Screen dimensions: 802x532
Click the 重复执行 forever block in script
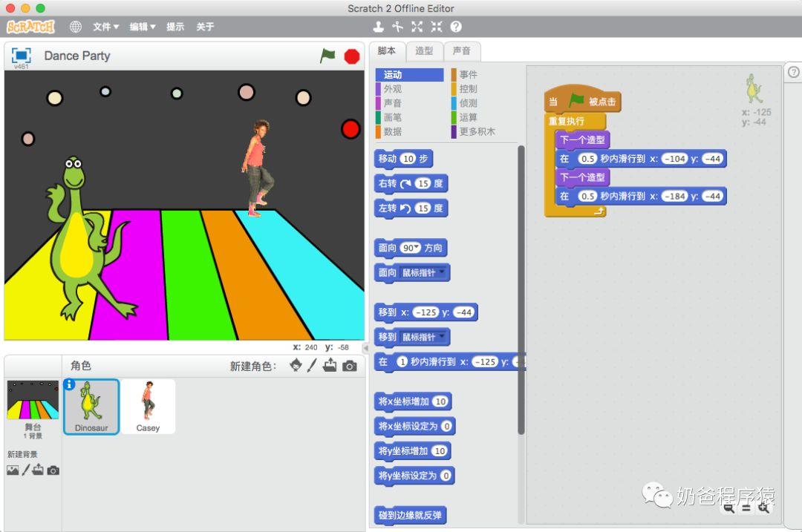[x=566, y=121]
